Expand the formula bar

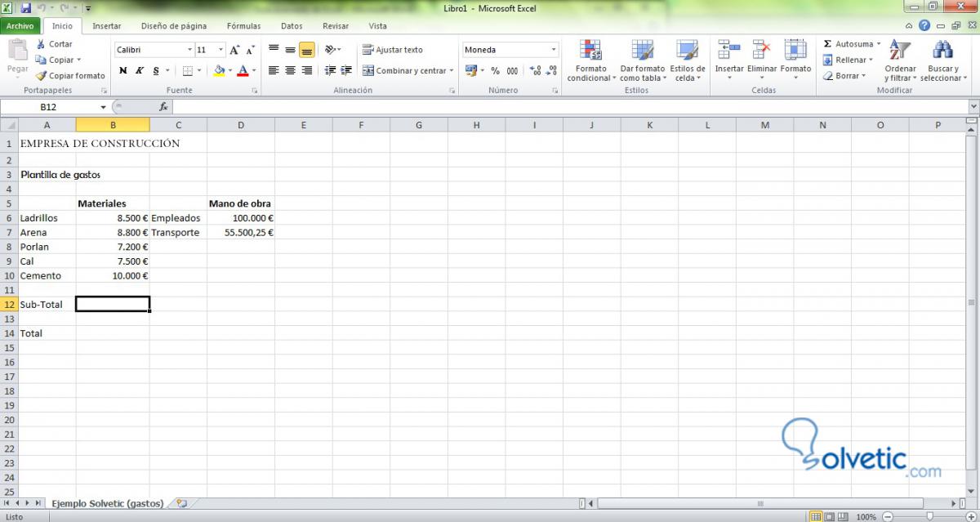(x=973, y=107)
